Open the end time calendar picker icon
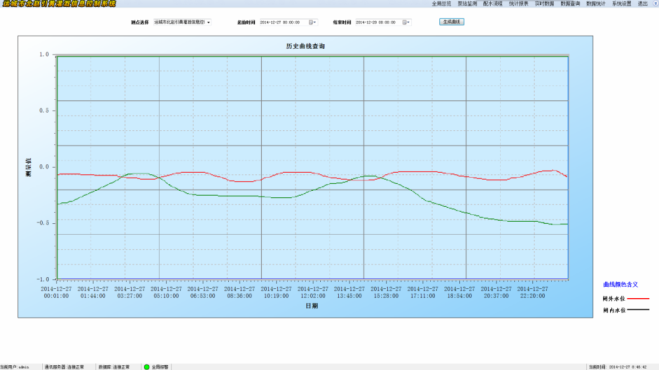 [406, 22]
